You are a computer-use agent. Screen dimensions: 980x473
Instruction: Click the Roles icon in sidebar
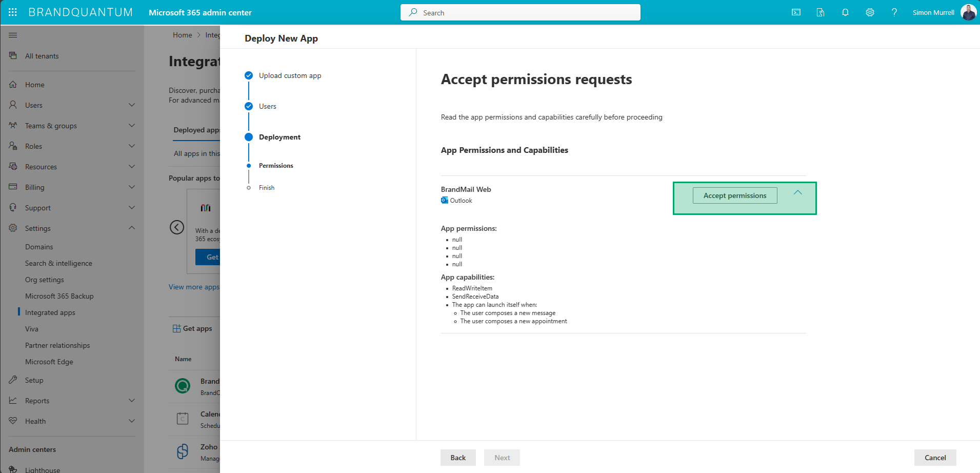13,146
